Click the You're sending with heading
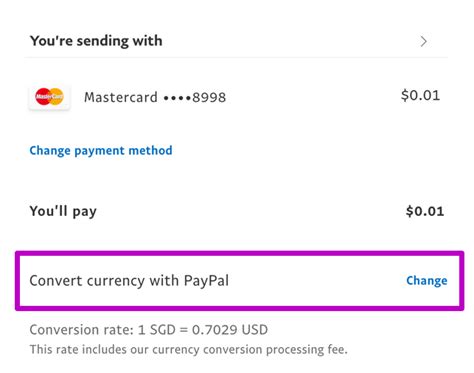The height and width of the screenshot is (373, 474). [96, 41]
